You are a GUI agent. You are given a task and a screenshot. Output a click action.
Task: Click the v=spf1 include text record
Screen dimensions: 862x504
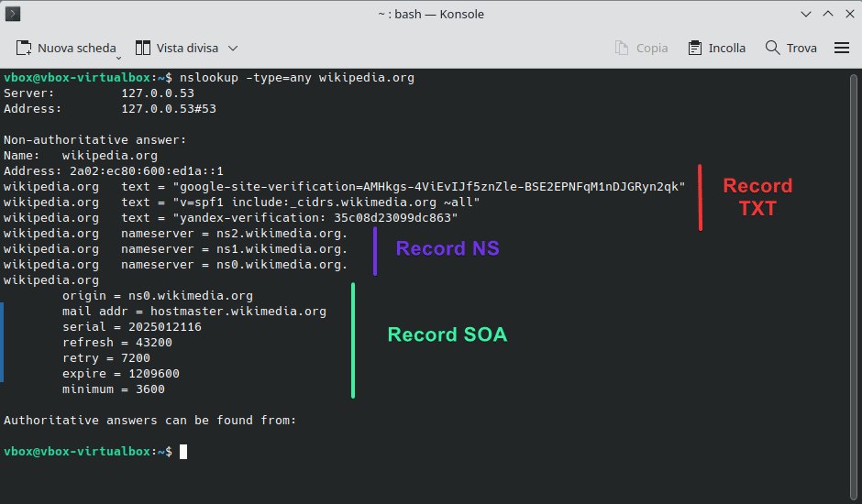(x=242, y=203)
